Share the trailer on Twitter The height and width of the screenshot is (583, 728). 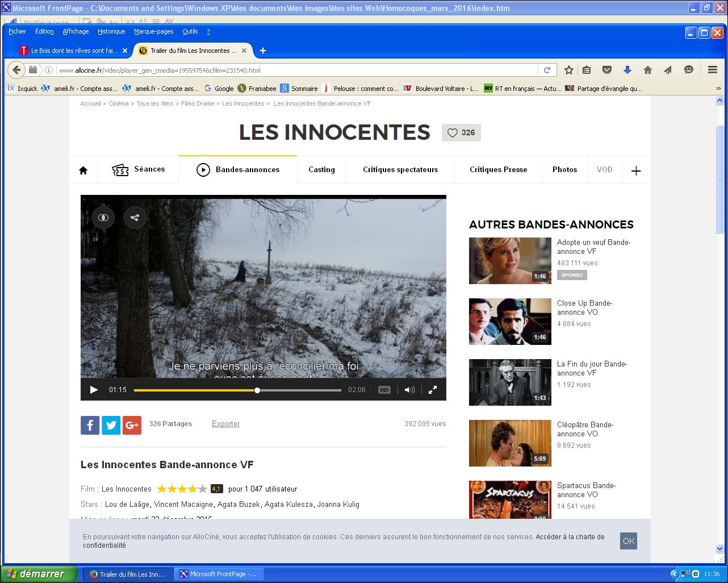(x=111, y=425)
